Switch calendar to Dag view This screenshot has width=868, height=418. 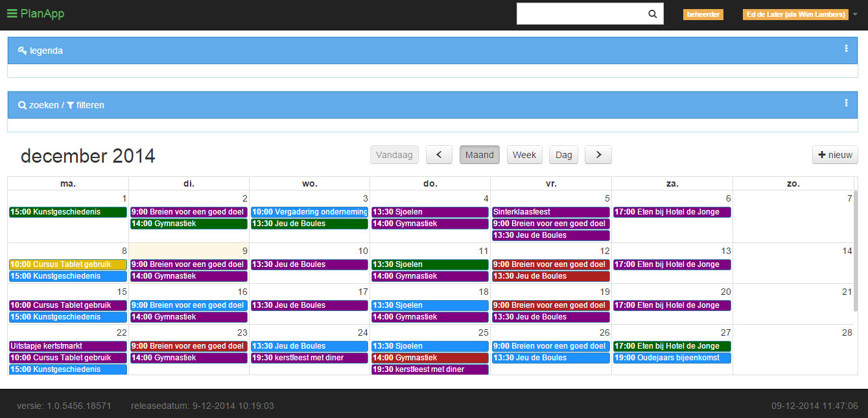[563, 155]
